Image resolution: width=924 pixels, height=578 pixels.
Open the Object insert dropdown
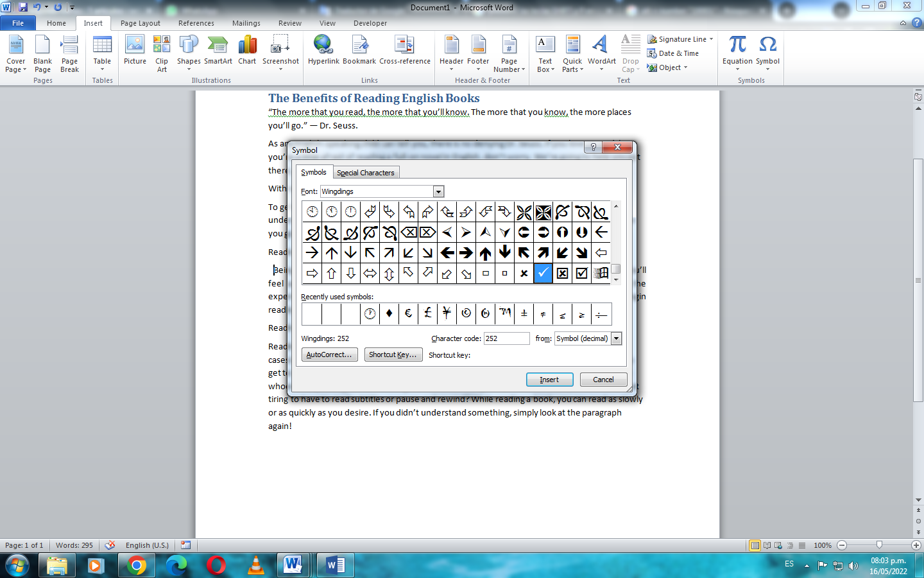point(667,67)
